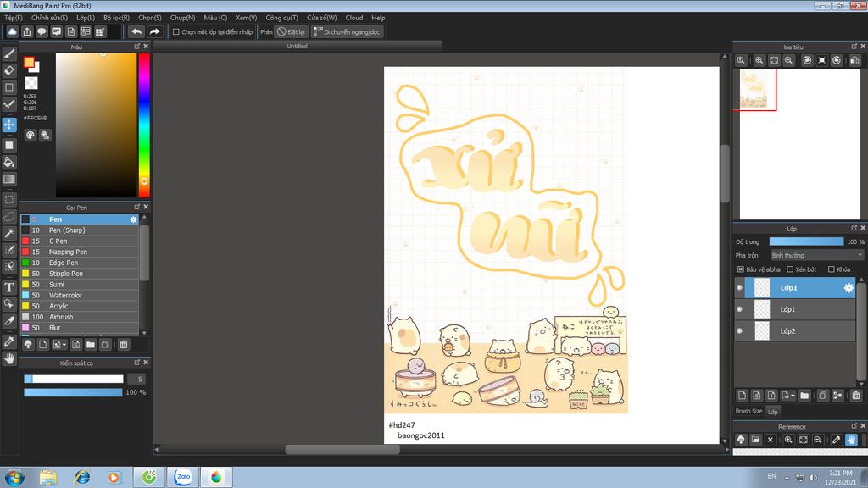Open layer settings gear on highlighted Lớp1
The height and width of the screenshot is (488, 868).
848,288
